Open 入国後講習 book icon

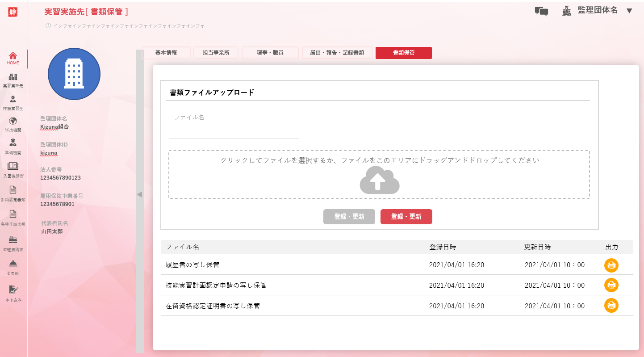[x=13, y=169]
